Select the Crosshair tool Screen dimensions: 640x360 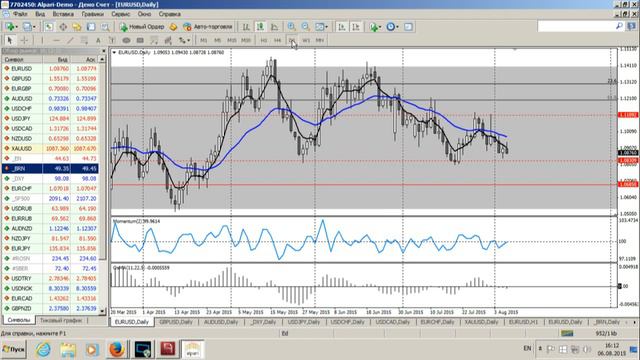24,40
